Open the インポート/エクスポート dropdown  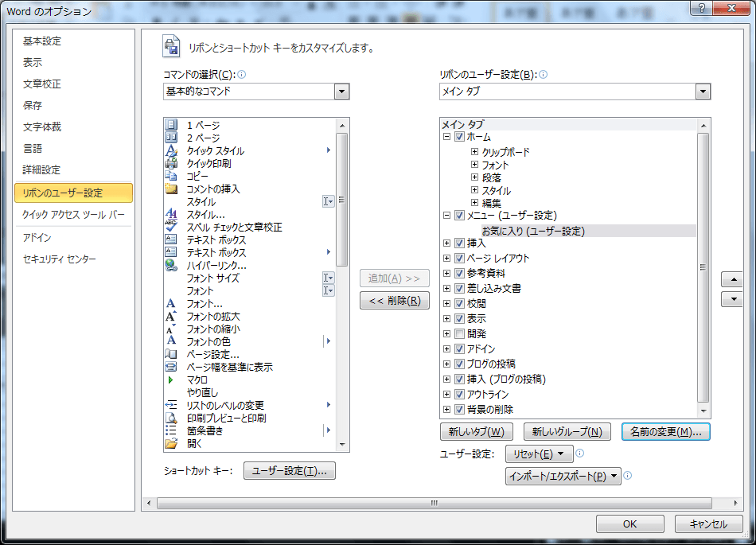point(563,476)
